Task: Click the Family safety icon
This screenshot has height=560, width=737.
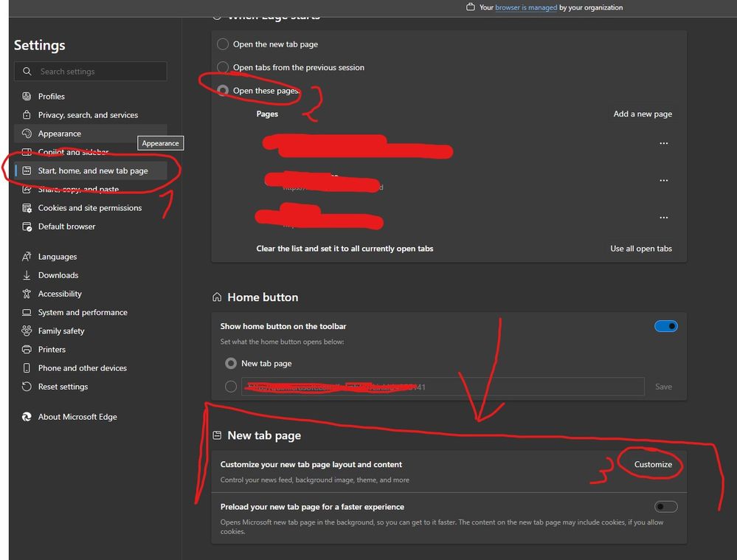Action: [x=27, y=331]
